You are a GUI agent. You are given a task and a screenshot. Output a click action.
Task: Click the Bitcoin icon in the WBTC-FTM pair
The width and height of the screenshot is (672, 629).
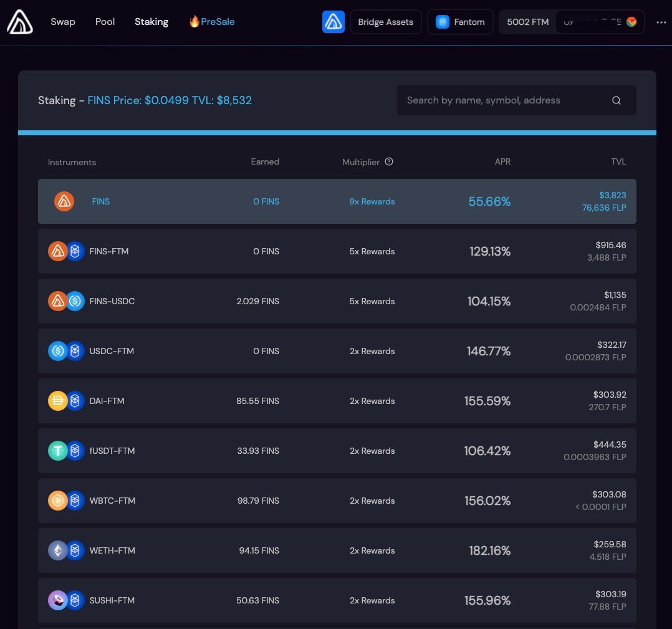[x=57, y=501]
